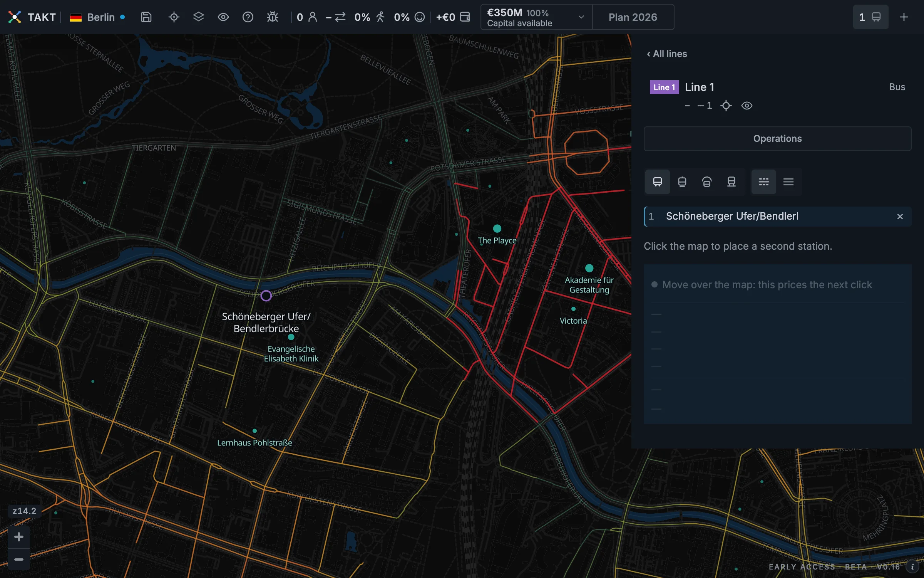Save the plan with the floppy disk icon
The height and width of the screenshot is (578, 924).
click(146, 17)
